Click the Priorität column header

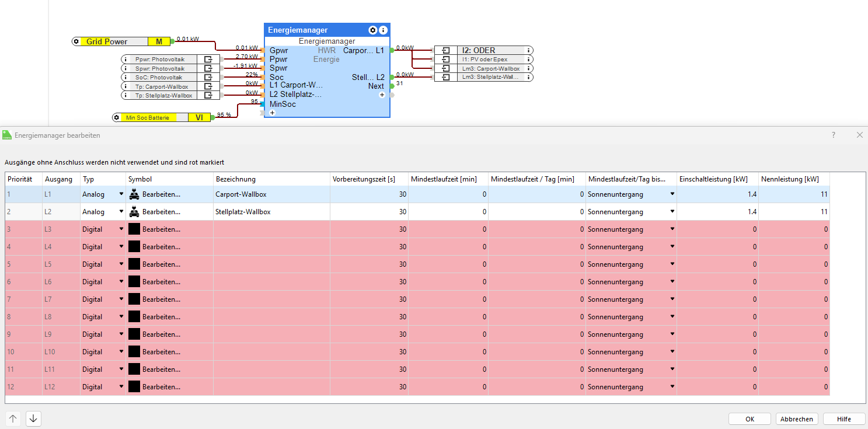(24, 179)
